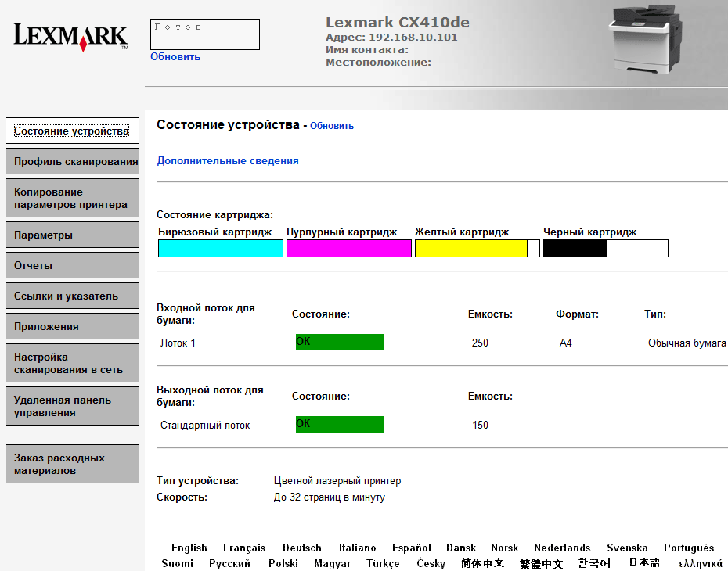Image resolution: width=728 pixels, height=571 pixels.
Task: Click the address 192.168.10.101 text
Action: (413, 37)
